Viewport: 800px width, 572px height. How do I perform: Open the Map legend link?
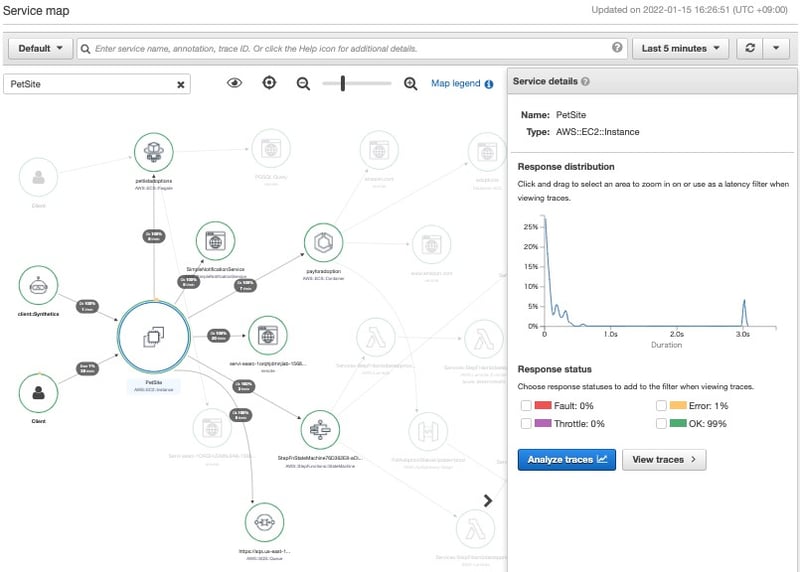click(456, 83)
